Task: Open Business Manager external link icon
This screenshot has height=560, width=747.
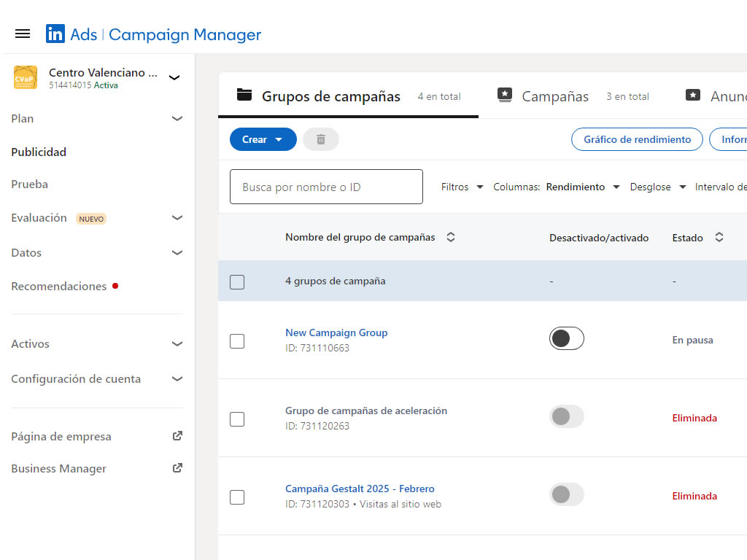Action: [177, 468]
